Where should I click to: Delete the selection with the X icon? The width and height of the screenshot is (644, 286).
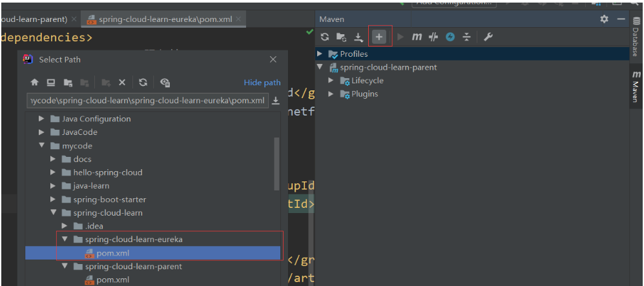[x=122, y=83]
